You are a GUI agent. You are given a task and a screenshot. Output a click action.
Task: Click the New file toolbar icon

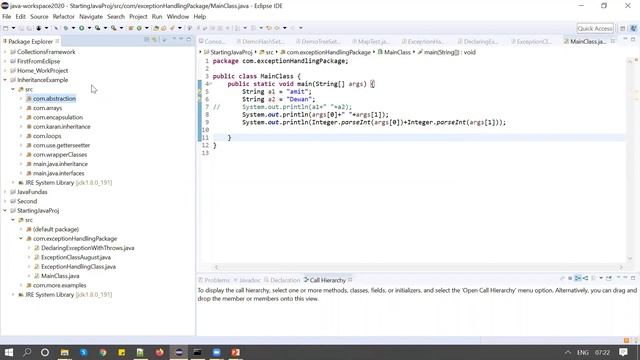pyautogui.click(x=6, y=28)
